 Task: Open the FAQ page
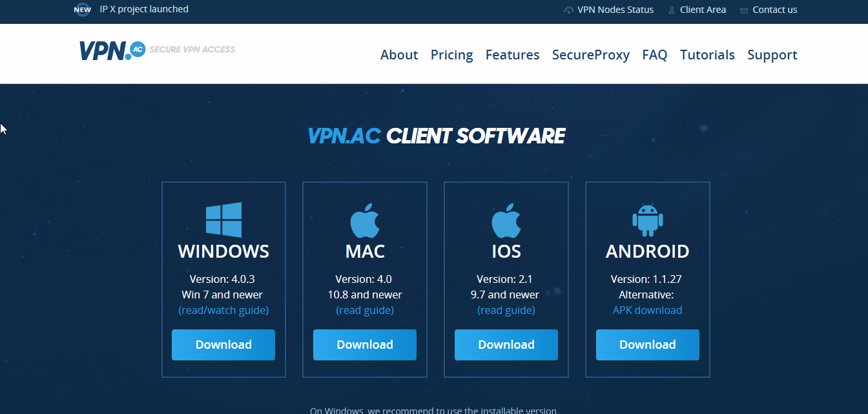(655, 55)
